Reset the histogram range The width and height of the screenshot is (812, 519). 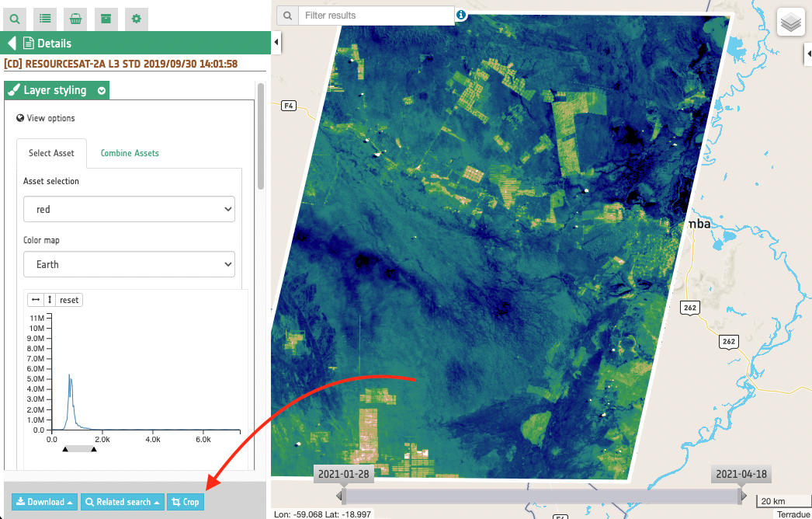point(69,300)
